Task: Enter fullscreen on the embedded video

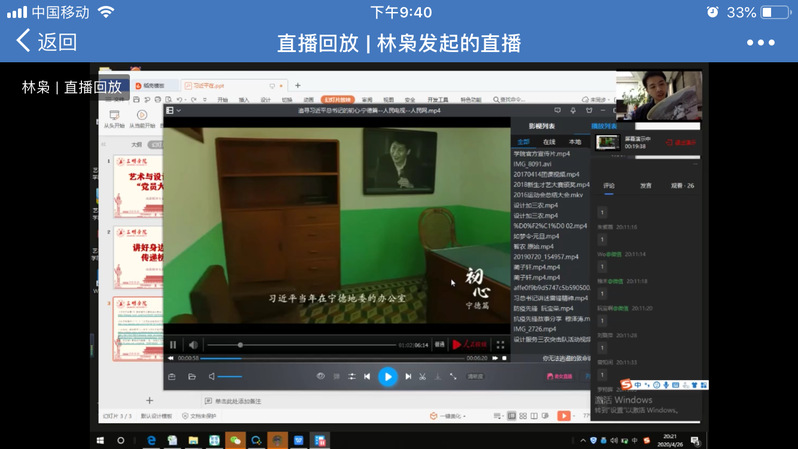Action: [500, 345]
